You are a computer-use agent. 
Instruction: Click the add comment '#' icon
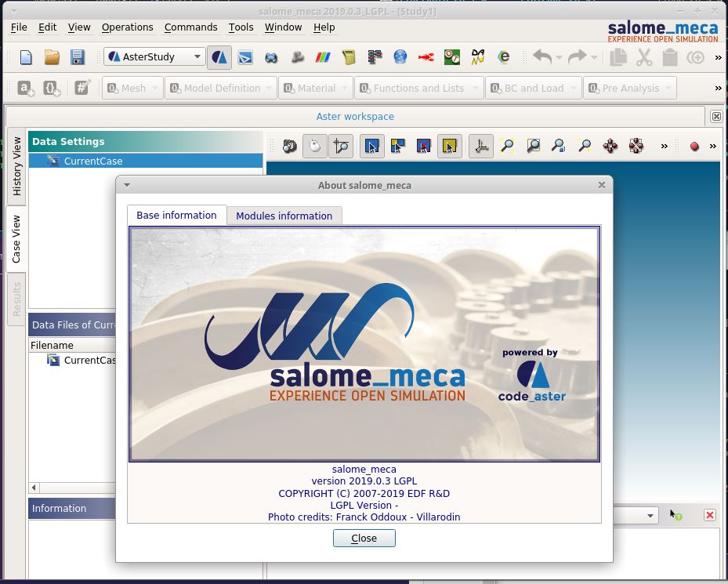[x=82, y=87]
